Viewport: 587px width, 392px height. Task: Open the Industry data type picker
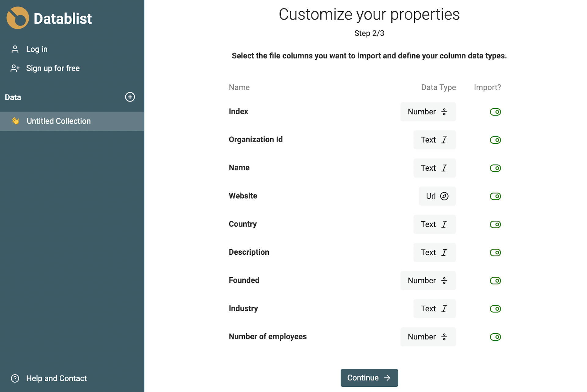(x=434, y=309)
